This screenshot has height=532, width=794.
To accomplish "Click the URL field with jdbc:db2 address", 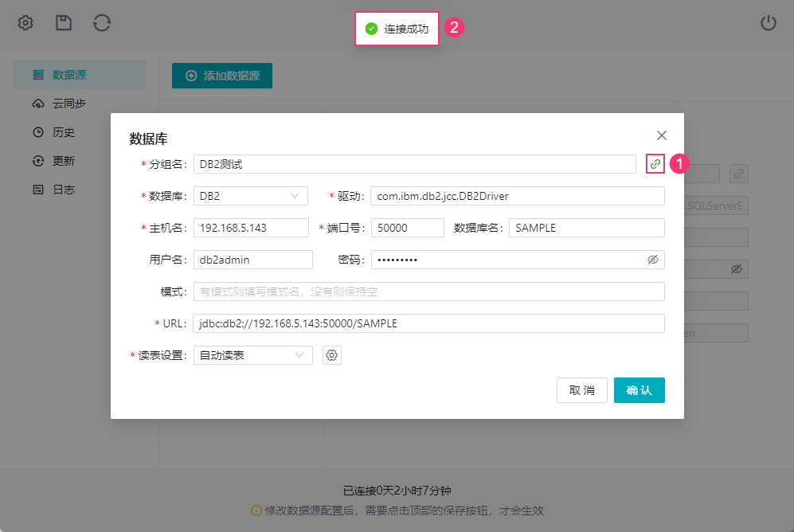I will pos(429,323).
